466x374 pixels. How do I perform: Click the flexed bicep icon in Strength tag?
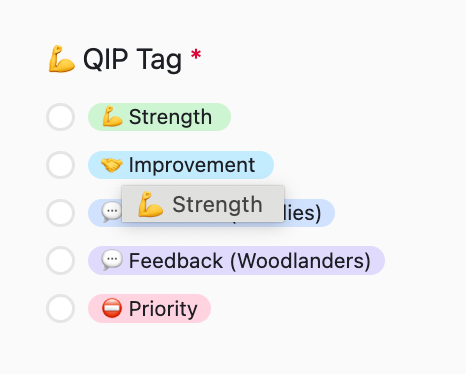[112, 117]
